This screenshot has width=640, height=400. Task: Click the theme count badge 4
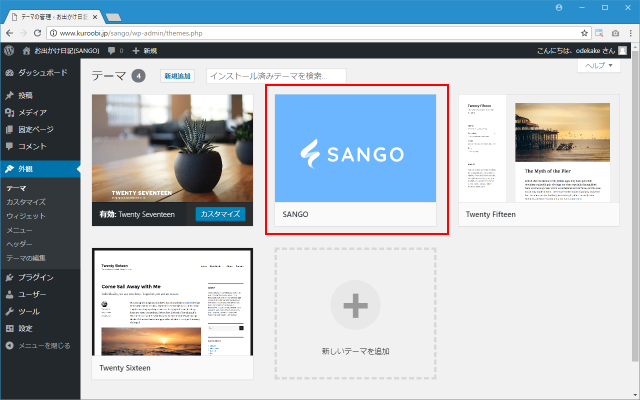(138, 76)
